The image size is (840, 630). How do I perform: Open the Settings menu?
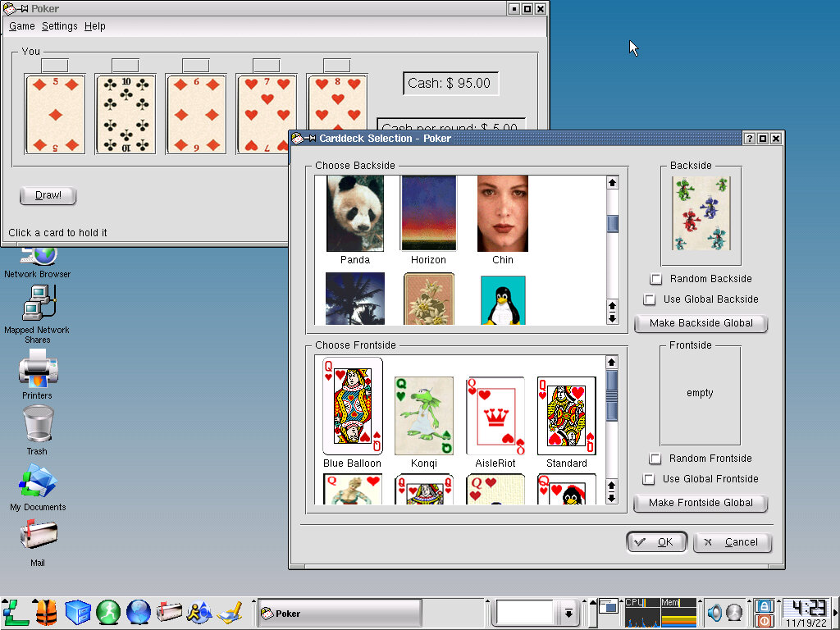tap(59, 26)
